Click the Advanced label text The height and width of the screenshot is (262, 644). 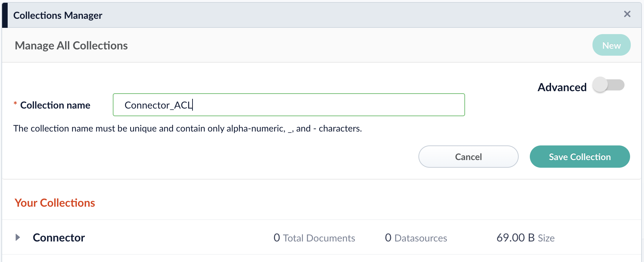(x=562, y=87)
